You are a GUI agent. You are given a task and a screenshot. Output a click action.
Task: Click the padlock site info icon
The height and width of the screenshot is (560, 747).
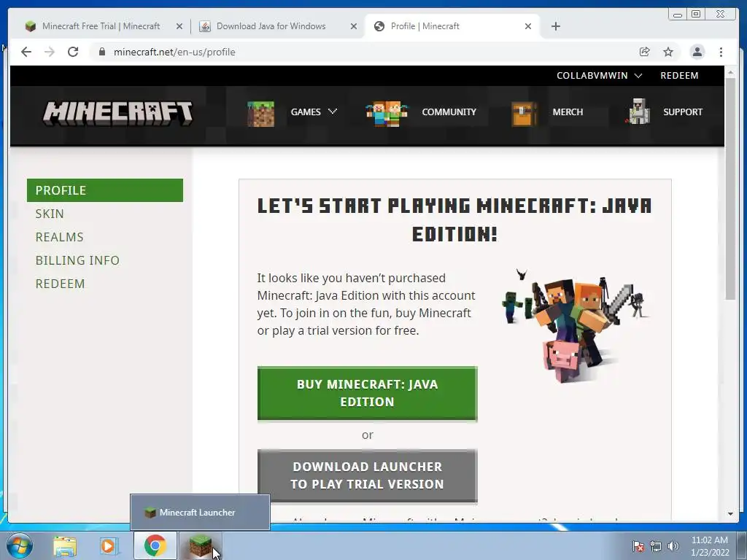coord(102,52)
